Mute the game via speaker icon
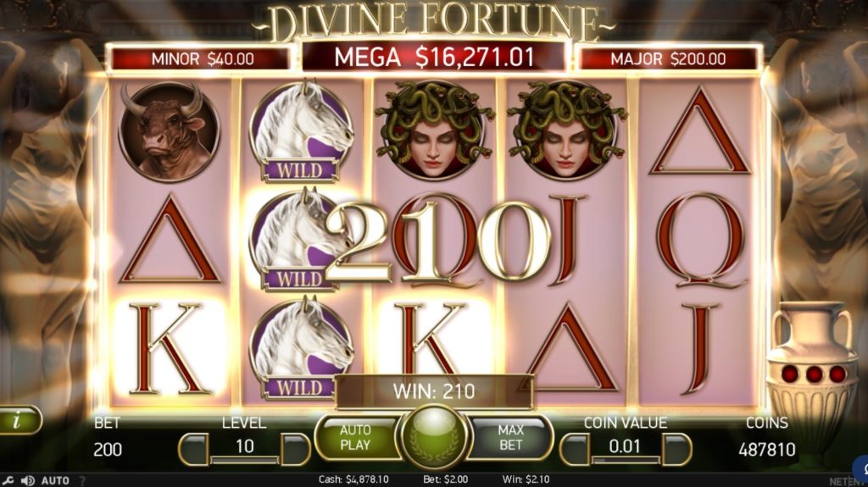This screenshot has height=487, width=868. (27, 480)
